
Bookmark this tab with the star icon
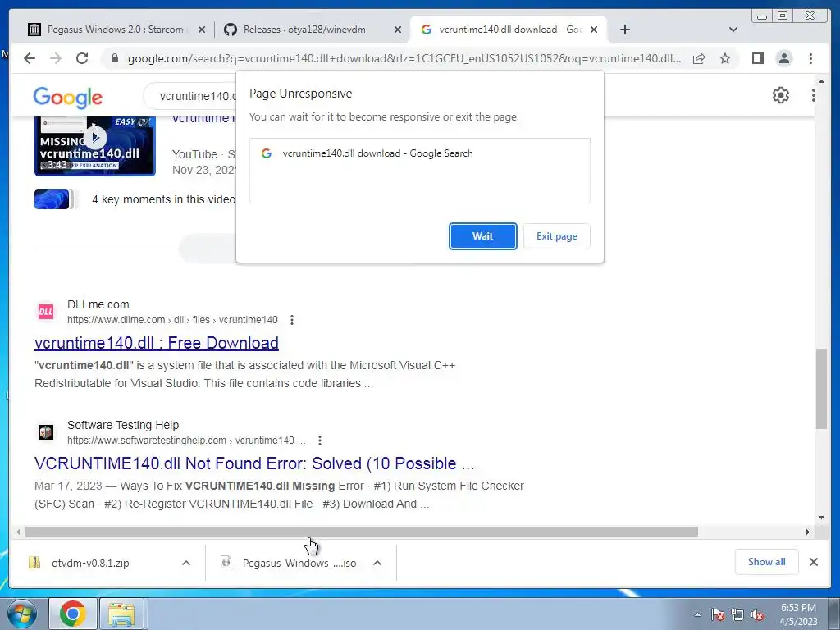tap(725, 58)
